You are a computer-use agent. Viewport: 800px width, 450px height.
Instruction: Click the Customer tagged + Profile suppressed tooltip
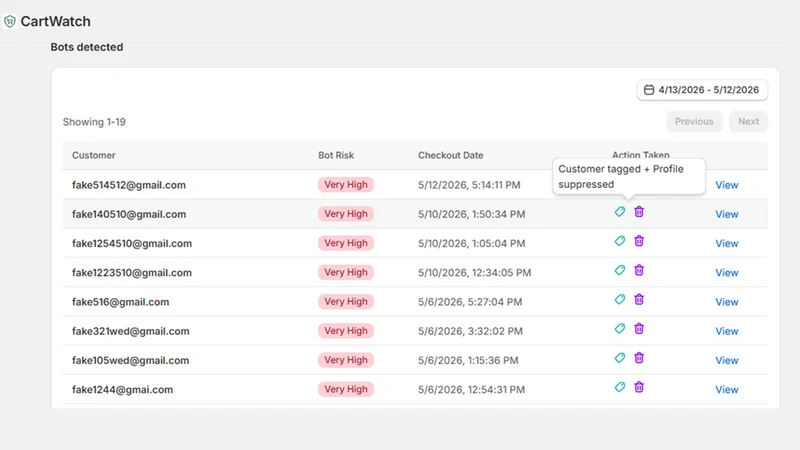(x=629, y=176)
